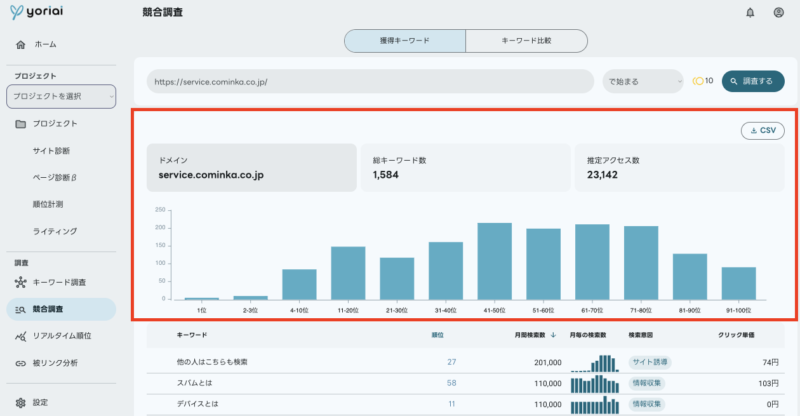Open the notification bell
This screenshot has width=800, height=416.
point(750,13)
